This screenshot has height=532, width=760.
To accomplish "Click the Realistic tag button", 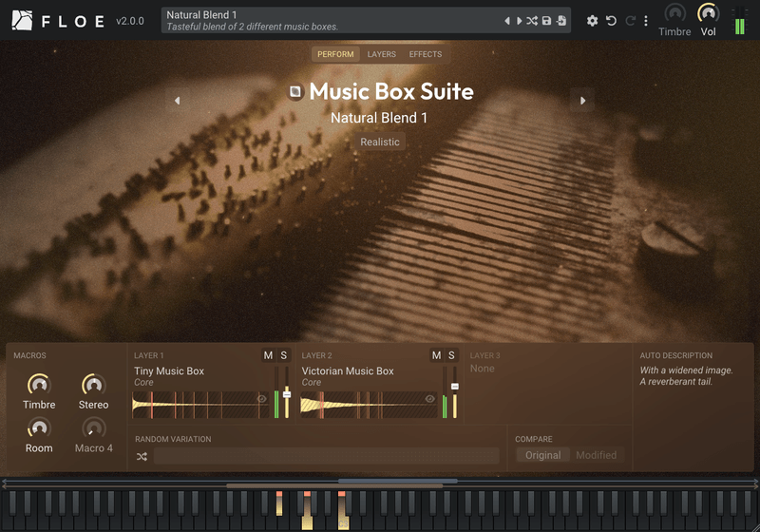I will click(379, 142).
